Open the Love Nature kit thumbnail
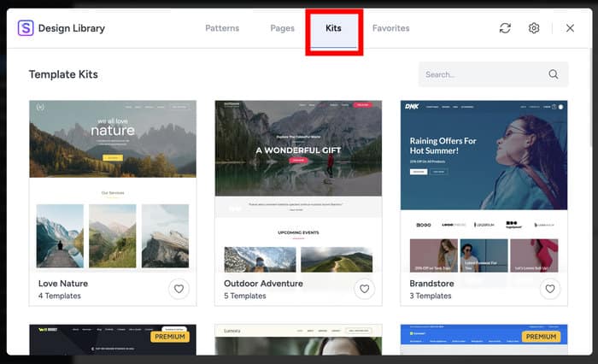Screen dimensions: 598x364 click(113, 184)
